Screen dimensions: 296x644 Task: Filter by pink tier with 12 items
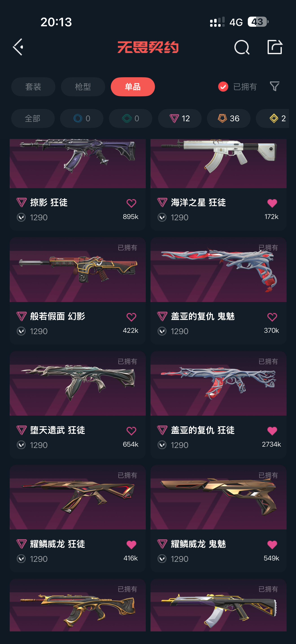pyautogui.click(x=180, y=118)
